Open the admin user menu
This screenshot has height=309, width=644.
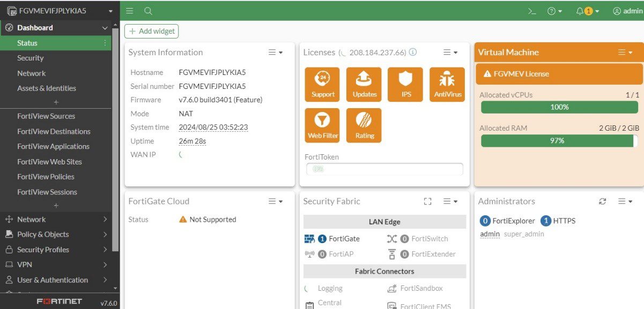(x=627, y=11)
